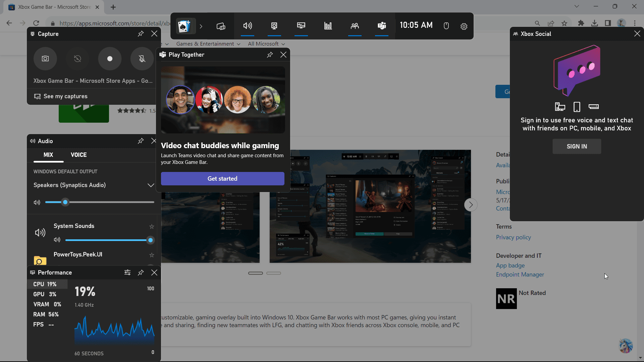
Task: Click the Solitaire game icon in Game Bar
Action: pos(184,26)
